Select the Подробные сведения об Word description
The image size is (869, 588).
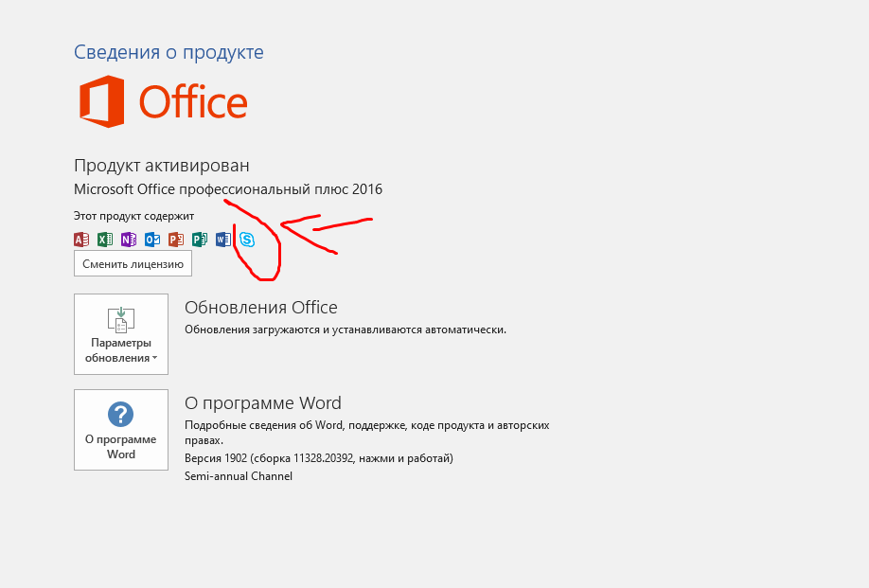tap(367, 433)
